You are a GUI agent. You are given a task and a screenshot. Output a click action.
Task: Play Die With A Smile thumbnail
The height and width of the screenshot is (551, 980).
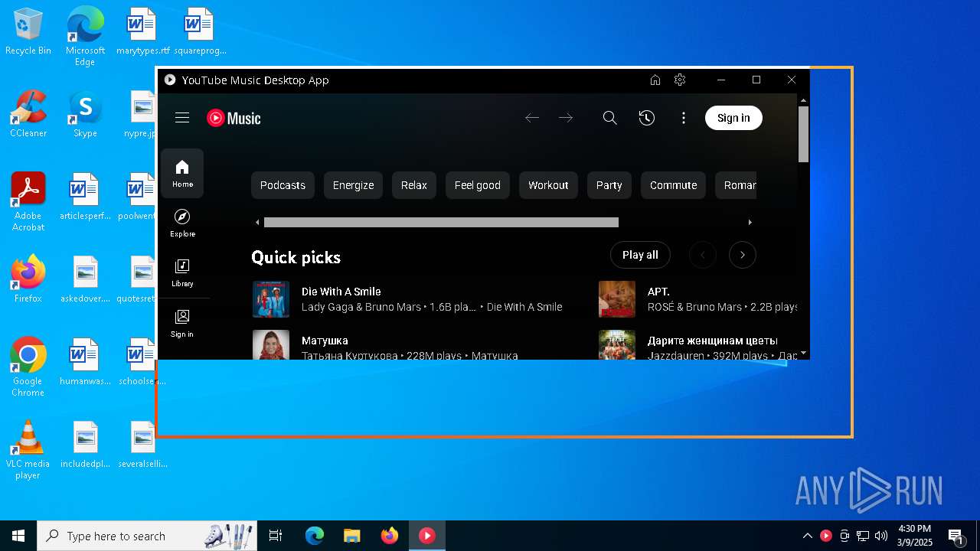pos(271,299)
